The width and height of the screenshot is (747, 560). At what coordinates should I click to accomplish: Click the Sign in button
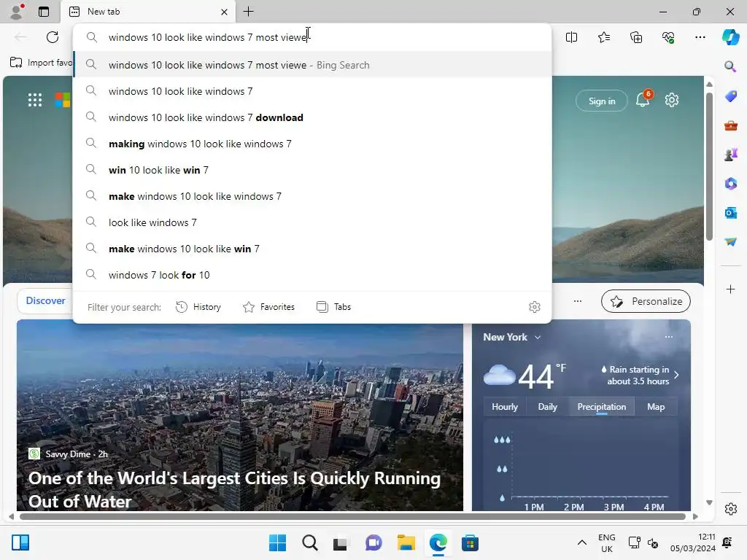602,101
